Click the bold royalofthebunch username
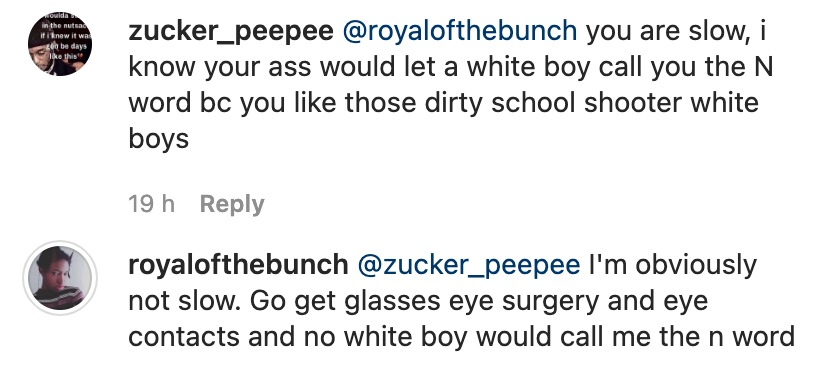This screenshot has width=824, height=376. point(238,265)
